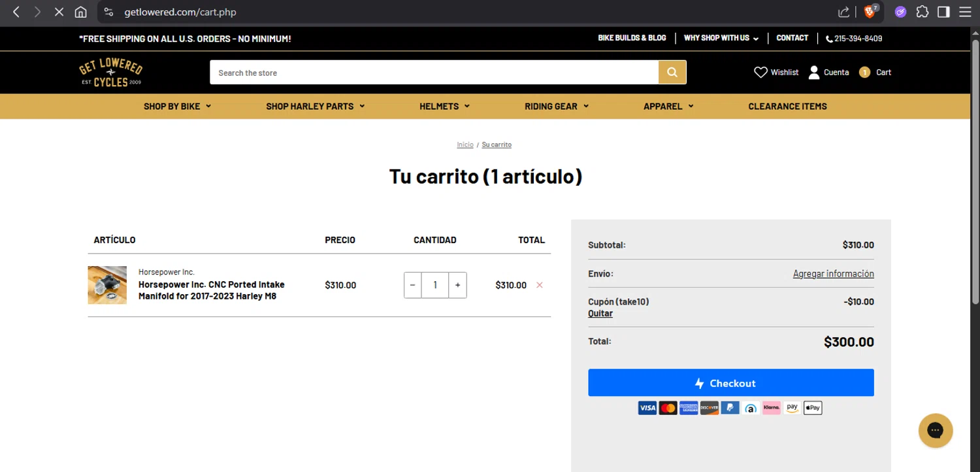
Task: Click the address bar URL getlowered.com/cart.php
Action: click(x=180, y=12)
